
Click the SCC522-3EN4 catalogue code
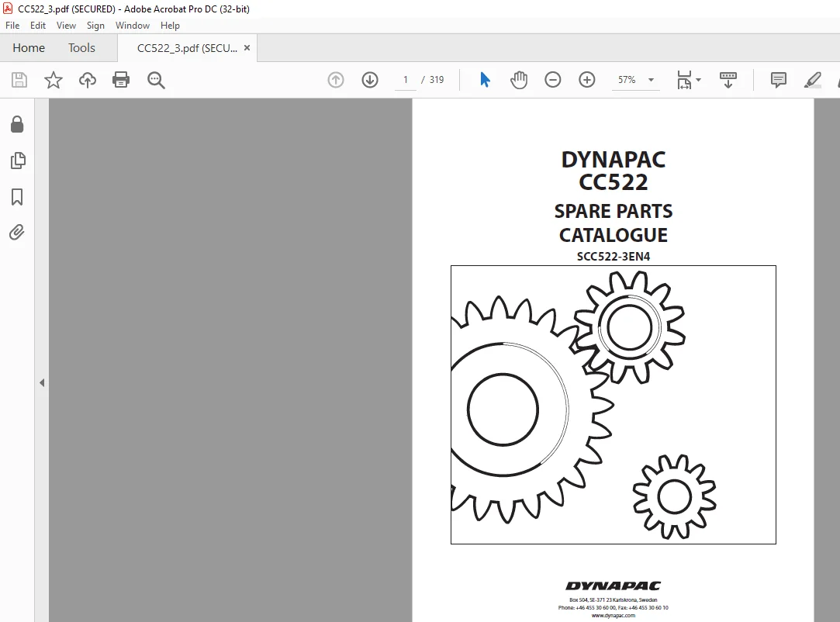tap(614, 256)
